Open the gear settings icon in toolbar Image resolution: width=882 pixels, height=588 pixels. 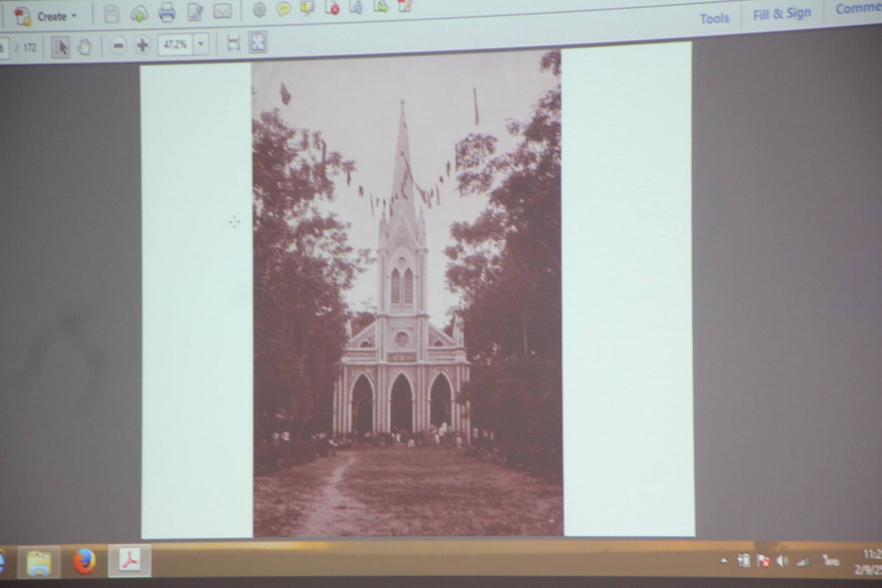tap(260, 10)
